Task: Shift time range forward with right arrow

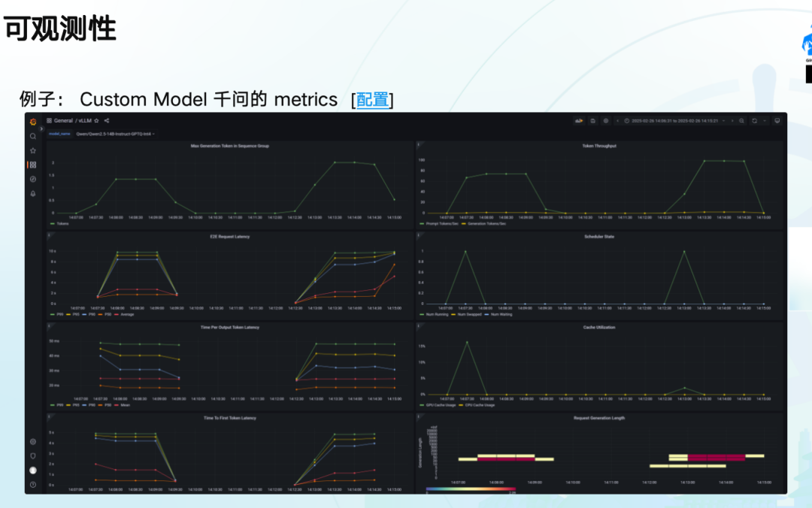Action: point(732,121)
